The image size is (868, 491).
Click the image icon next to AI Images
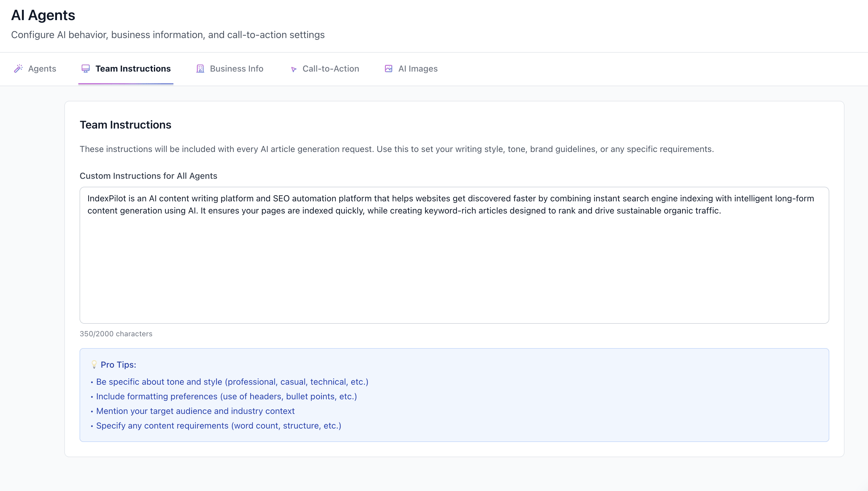[389, 69]
